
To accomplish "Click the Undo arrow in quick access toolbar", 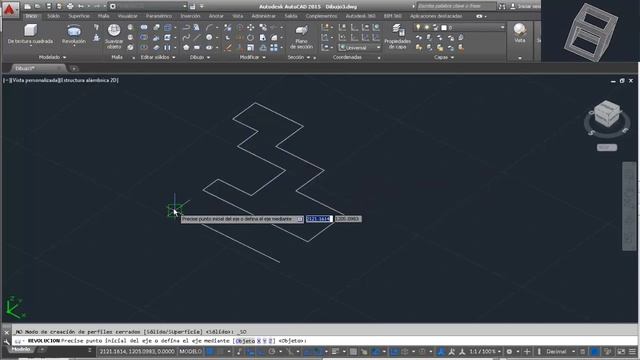I will 81,6.
